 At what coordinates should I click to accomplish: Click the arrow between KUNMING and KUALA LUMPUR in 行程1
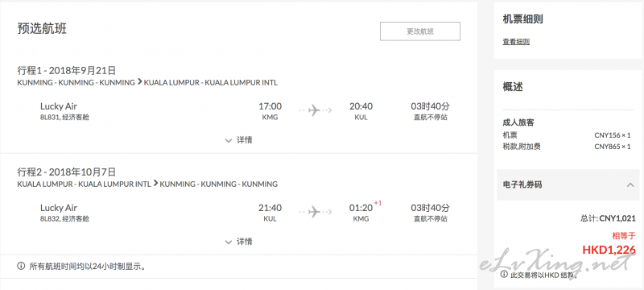139,82
